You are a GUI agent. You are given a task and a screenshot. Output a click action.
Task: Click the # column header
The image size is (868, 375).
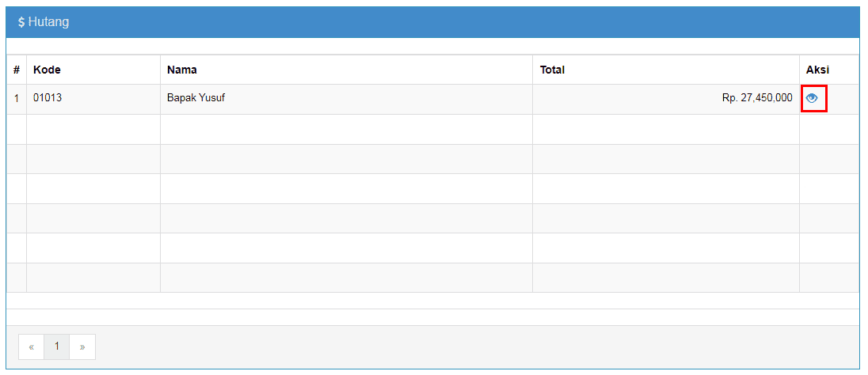(17, 70)
